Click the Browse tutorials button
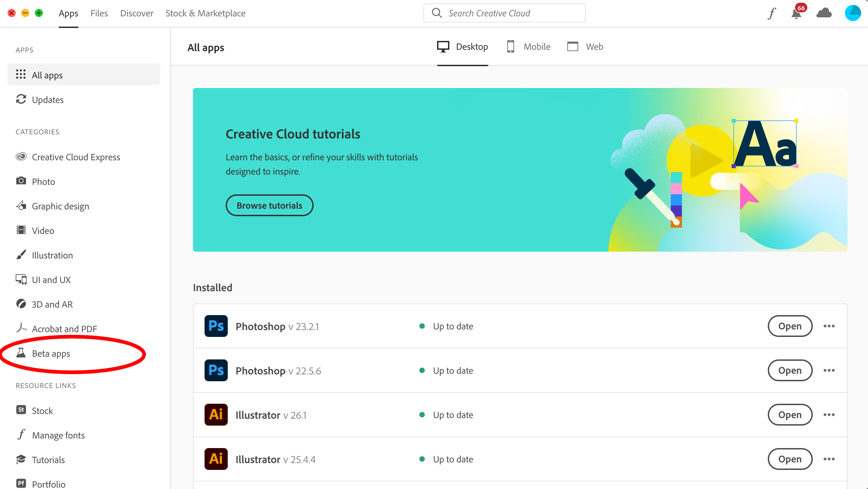 pyautogui.click(x=269, y=205)
